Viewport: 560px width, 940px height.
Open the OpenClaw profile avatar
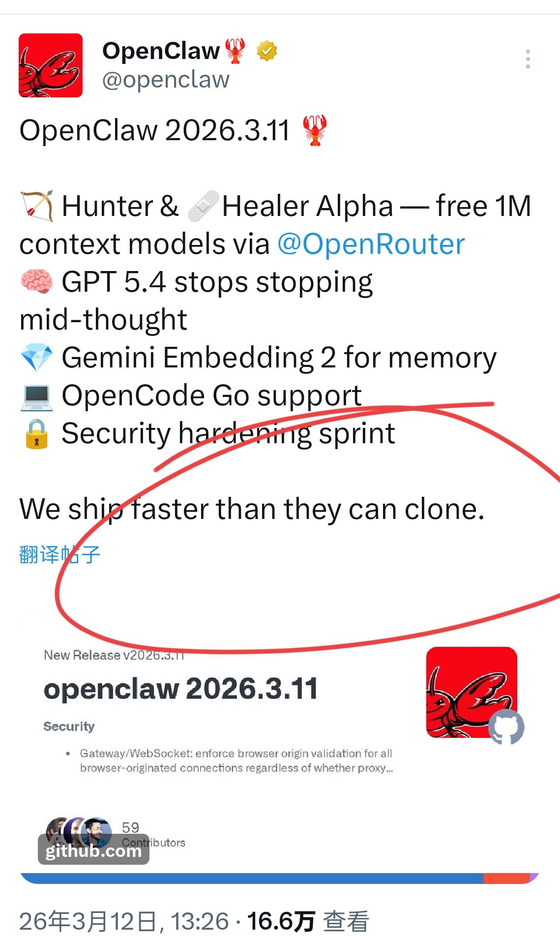tap(51, 65)
